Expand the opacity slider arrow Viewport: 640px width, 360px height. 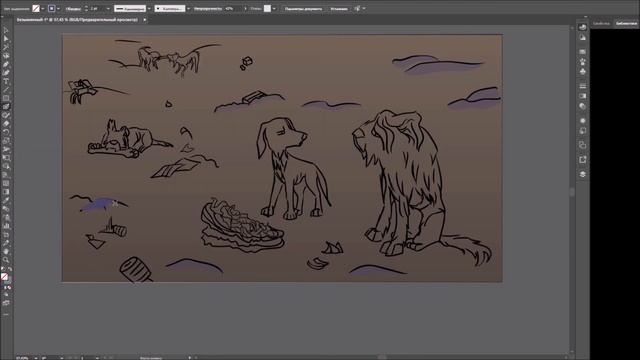coord(245,9)
